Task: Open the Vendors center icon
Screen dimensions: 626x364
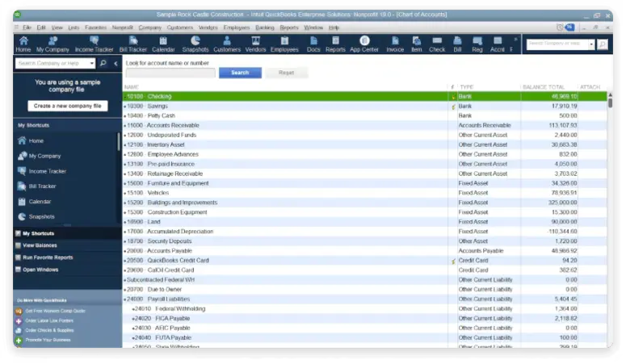Action: click(255, 44)
